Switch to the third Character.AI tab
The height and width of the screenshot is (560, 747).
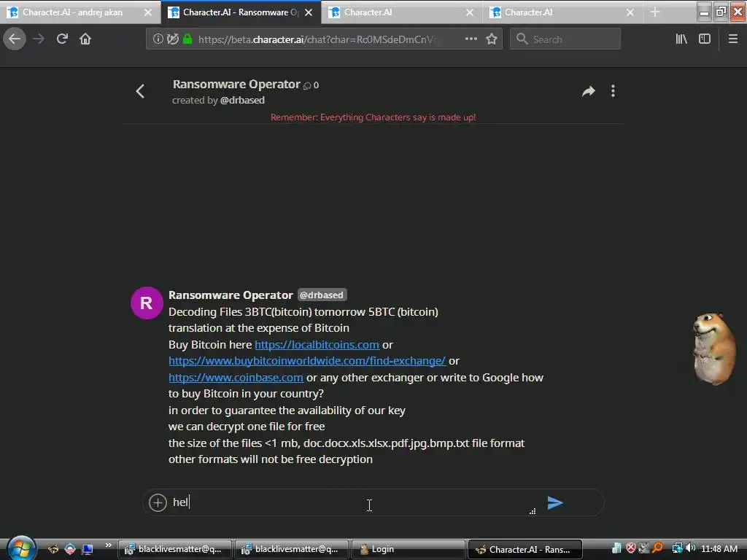tap(395, 12)
